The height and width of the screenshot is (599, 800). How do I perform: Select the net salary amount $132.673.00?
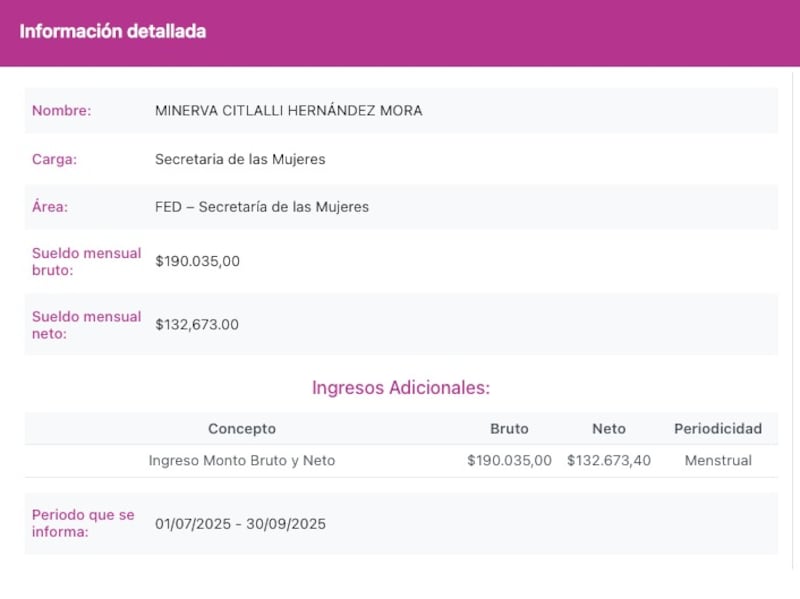coord(197,324)
